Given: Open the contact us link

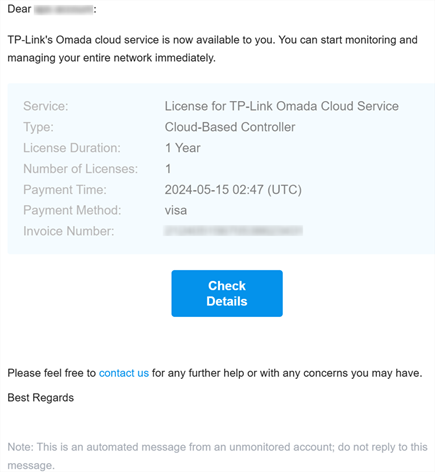Looking at the screenshot, I should point(124,373).
